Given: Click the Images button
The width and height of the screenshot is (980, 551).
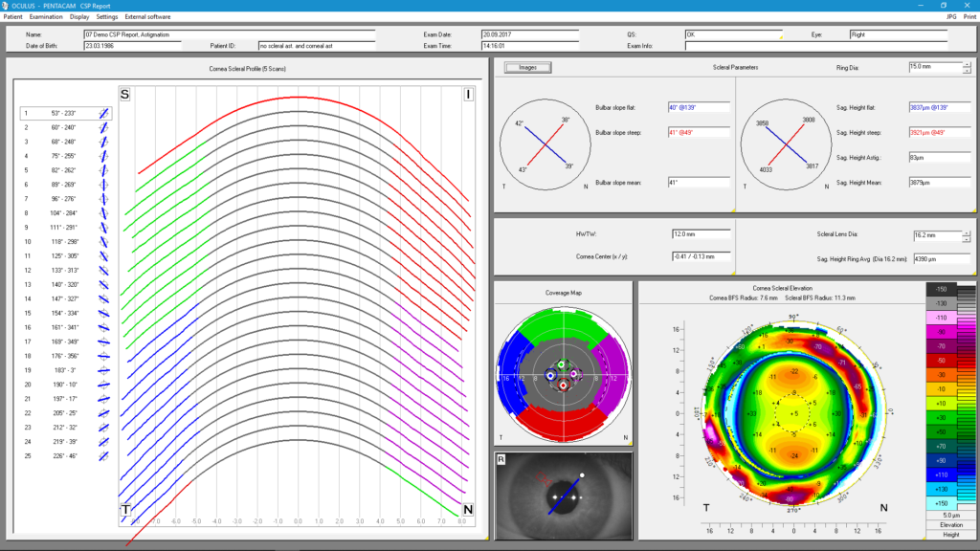Looking at the screenshot, I should point(527,68).
